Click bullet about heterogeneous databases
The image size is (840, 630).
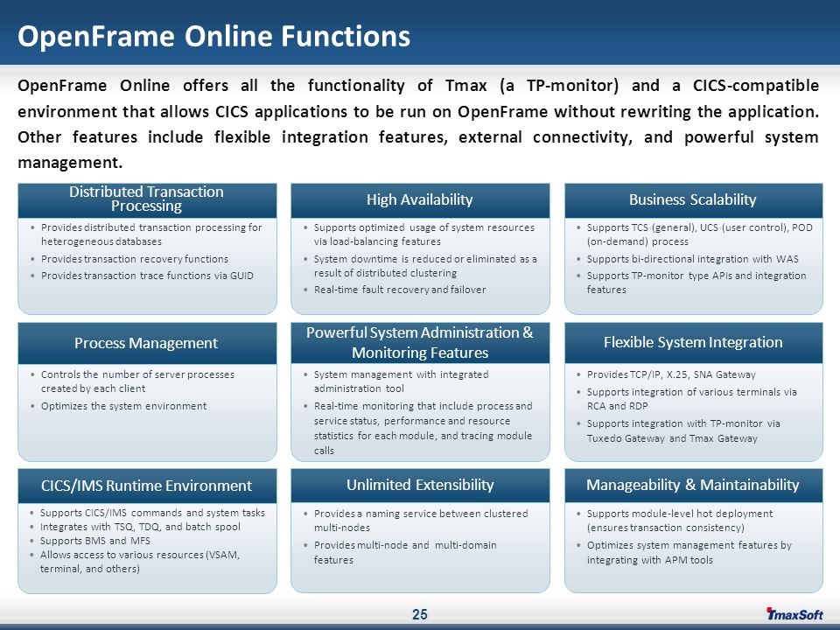tap(151, 234)
